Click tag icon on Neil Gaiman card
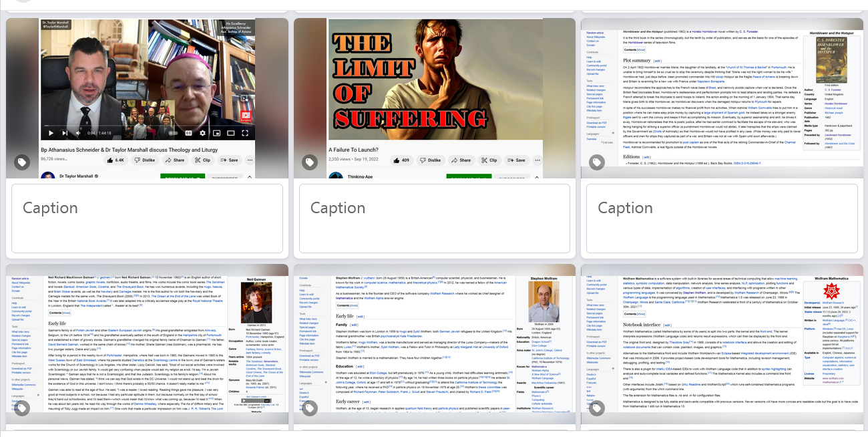This screenshot has width=868, height=437. click(x=22, y=408)
